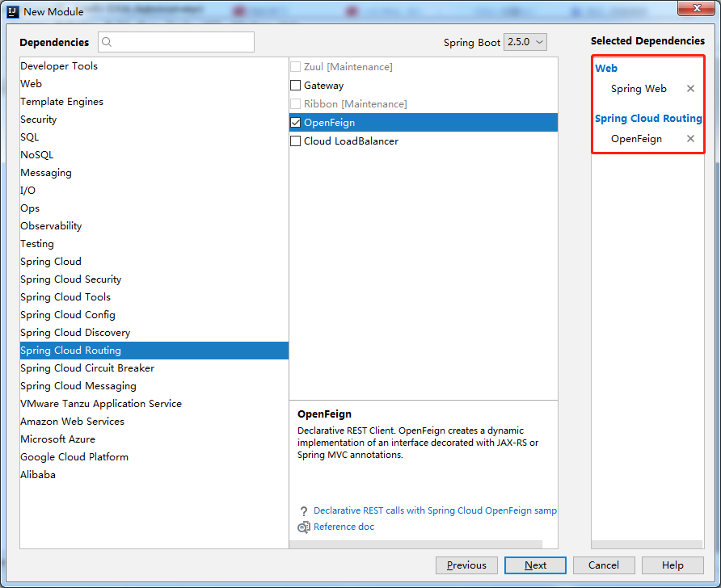Select the SQL category
Image resolution: width=721 pixels, height=588 pixels.
point(154,136)
